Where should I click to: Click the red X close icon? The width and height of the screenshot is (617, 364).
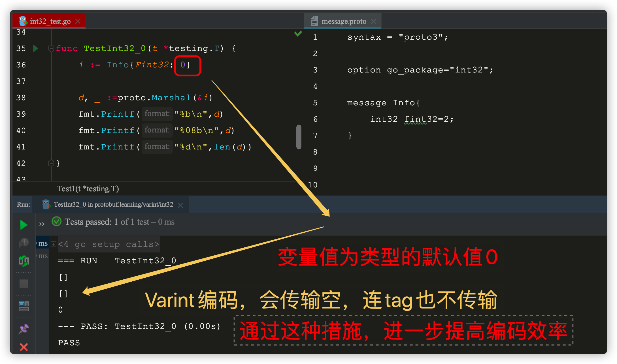click(x=24, y=347)
